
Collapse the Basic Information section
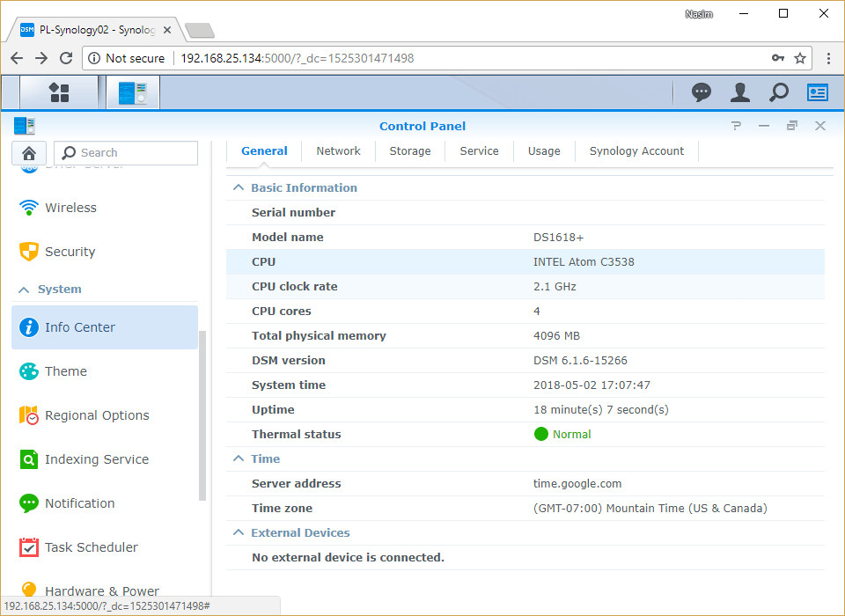(239, 187)
